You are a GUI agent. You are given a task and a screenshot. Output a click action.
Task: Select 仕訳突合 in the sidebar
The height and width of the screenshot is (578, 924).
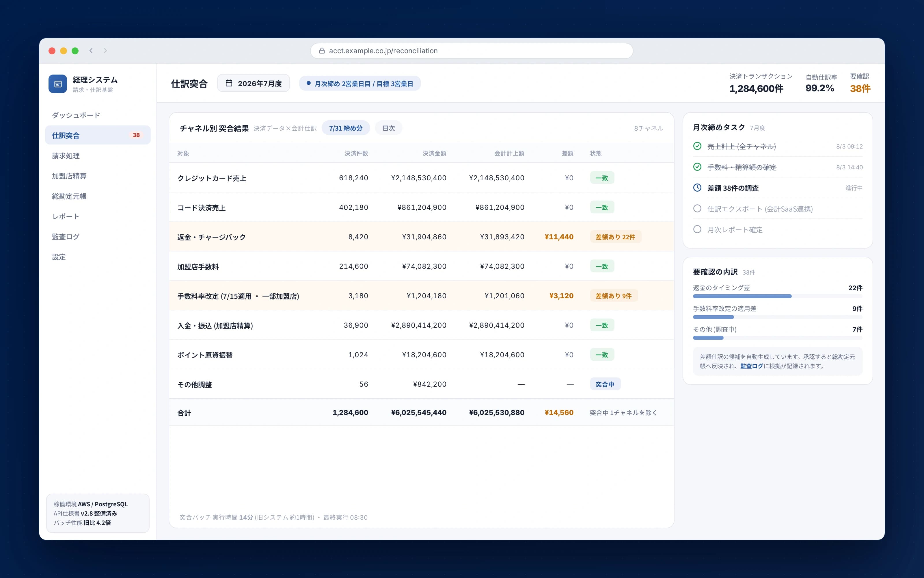pos(98,135)
